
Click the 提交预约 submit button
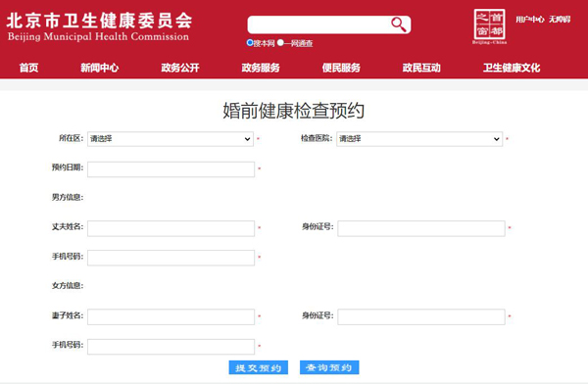259,367
